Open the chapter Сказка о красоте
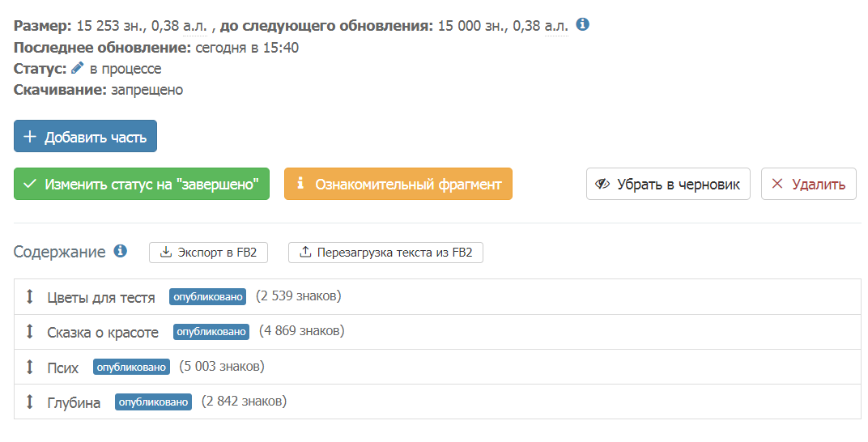 (103, 333)
